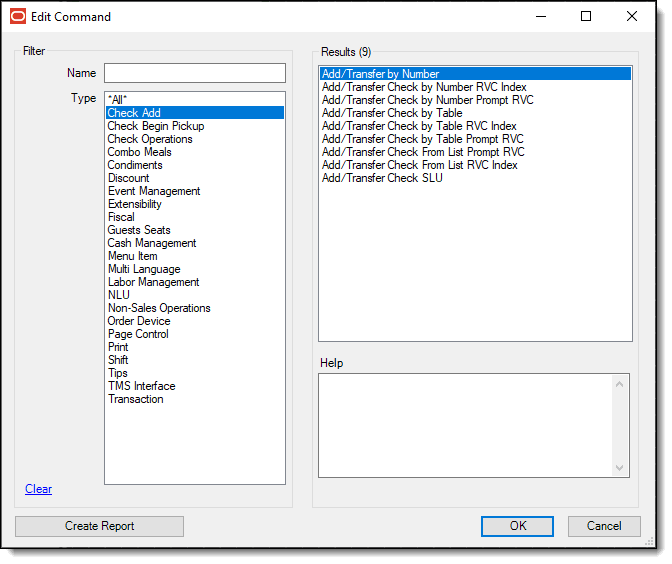672x564 pixels.
Task: Select Add/Transfer Check From List Prompt RVC
Action: click(422, 152)
